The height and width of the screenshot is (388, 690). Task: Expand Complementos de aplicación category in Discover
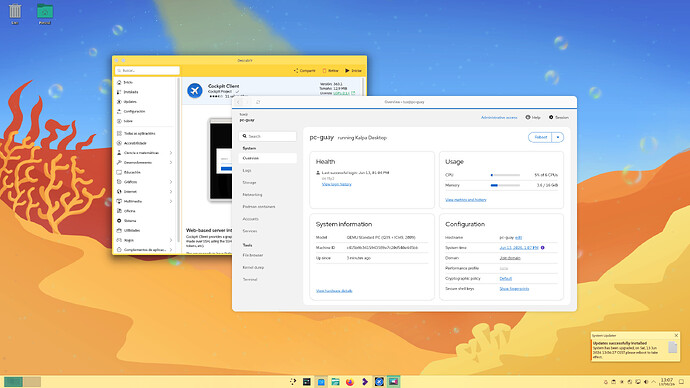click(x=171, y=249)
